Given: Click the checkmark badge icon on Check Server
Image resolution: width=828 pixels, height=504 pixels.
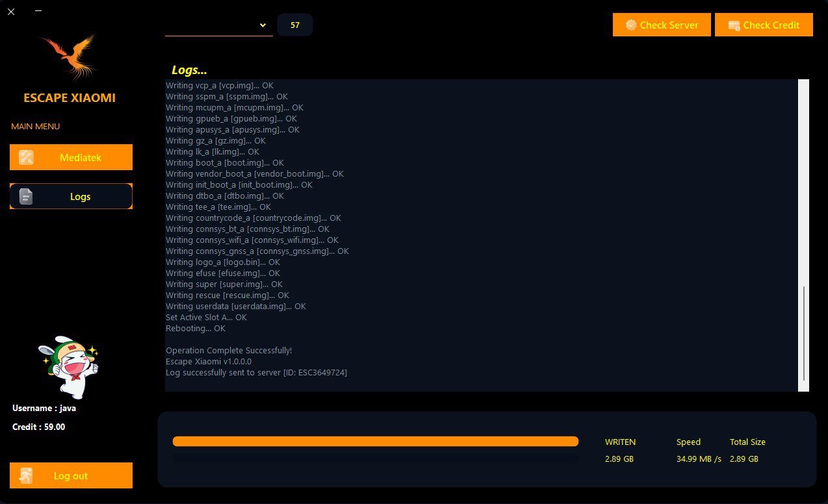Looking at the screenshot, I should (x=630, y=25).
